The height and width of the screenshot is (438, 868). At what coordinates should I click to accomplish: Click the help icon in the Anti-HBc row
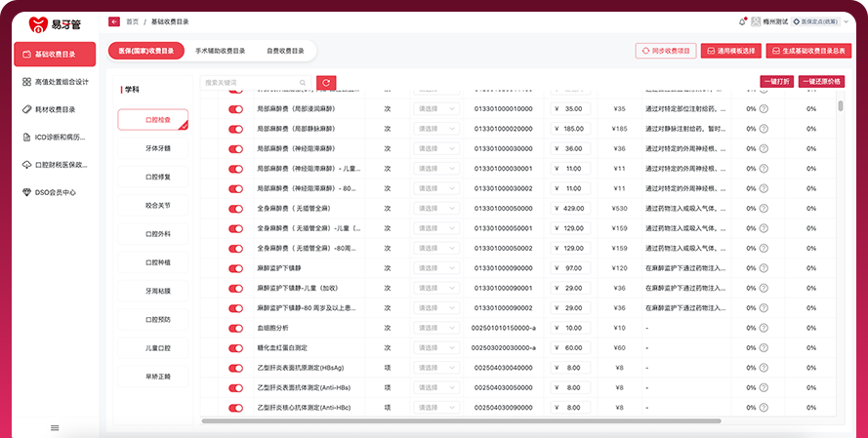(764, 408)
